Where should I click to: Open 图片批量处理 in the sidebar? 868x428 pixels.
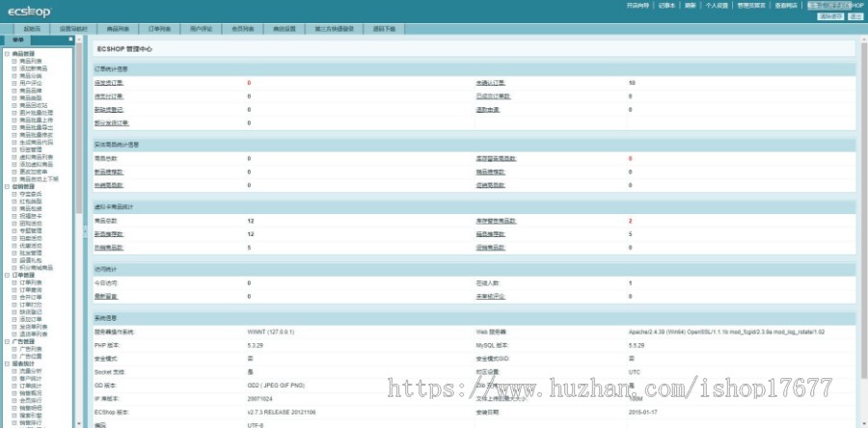click(x=36, y=113)
